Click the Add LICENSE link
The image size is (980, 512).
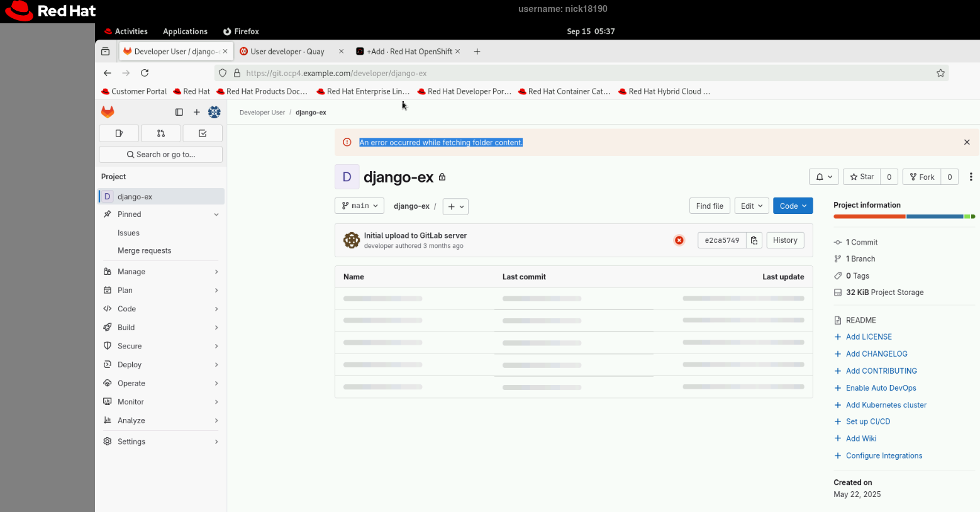(x=869, y=337)
